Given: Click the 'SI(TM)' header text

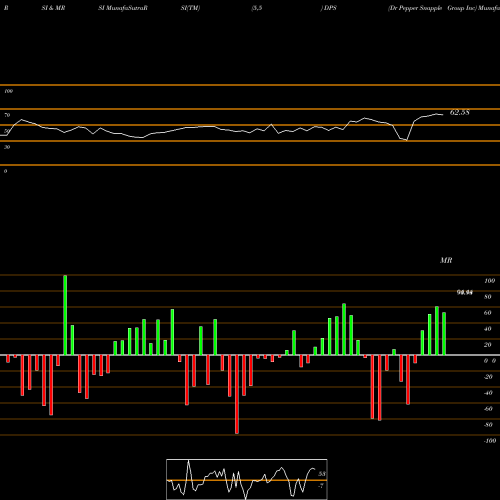Looking at the screenshot, I should [x=190, y=8].
